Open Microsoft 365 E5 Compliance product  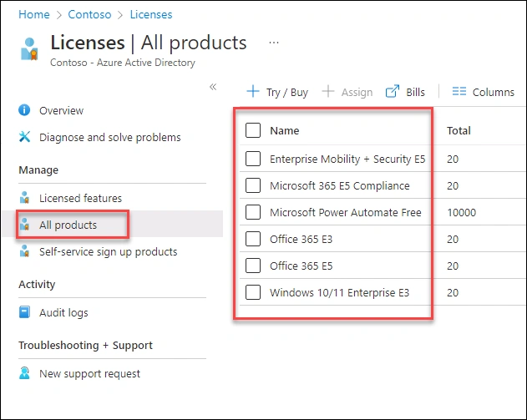pos(339,186)
